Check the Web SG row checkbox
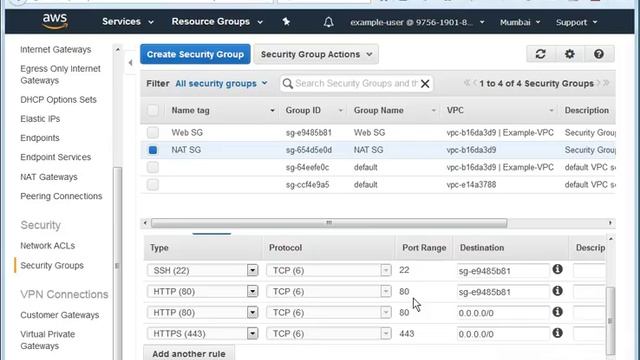640x360 pixels. click(x=153, y=132)
